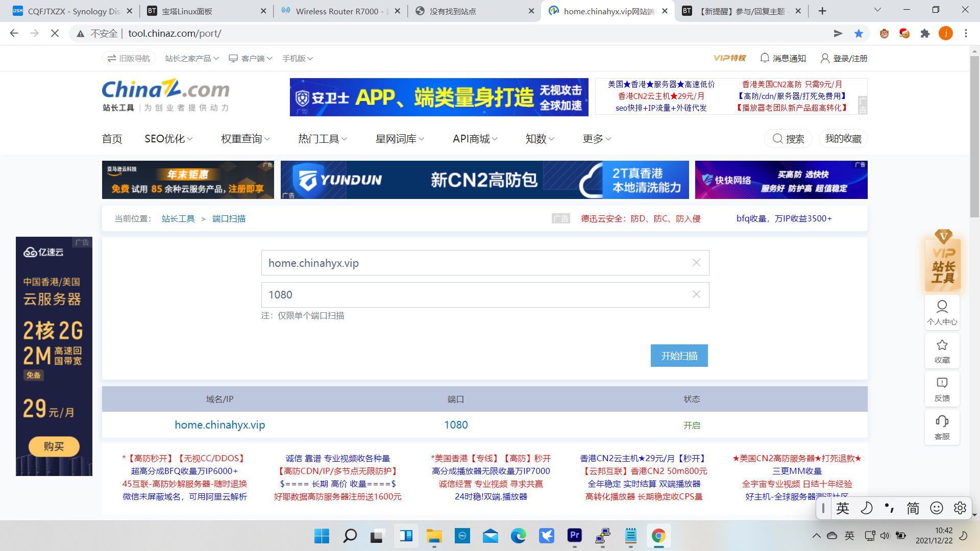Click the domain input containing home.chinahyx.vip
The image size is (980, 551).
(x=485, y=263)
